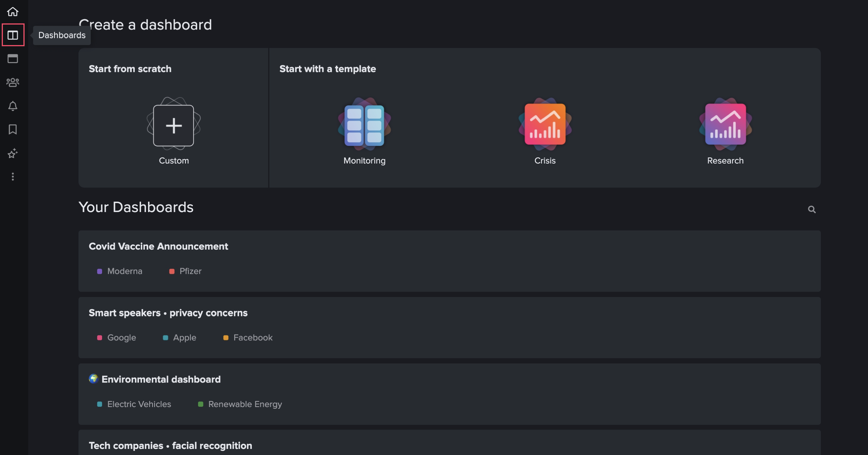Open Environmental dashboard
This screenshot has height=455, width=868.
click(x=450, y=394)
